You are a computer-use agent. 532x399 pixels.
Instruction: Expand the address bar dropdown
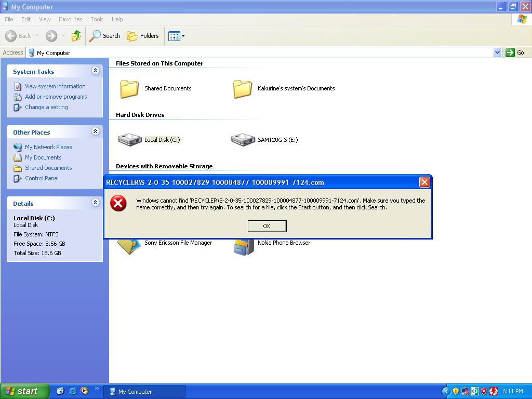(x=497, y=52)
